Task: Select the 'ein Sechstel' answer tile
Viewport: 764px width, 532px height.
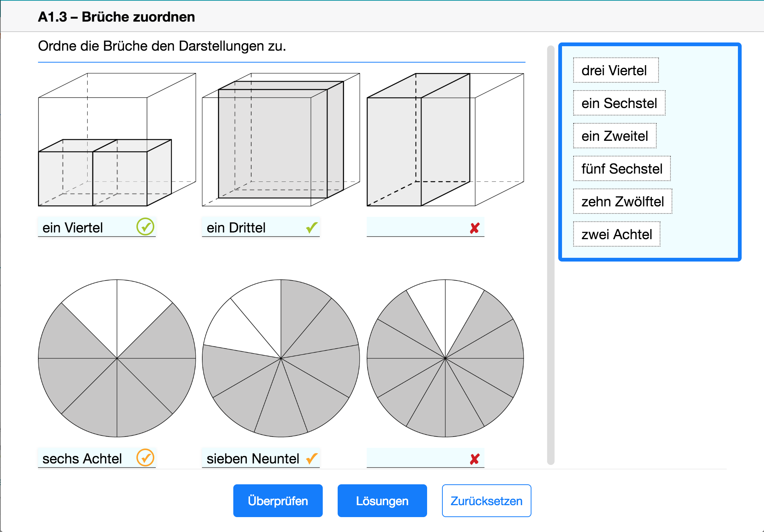Action: (x=619, y=103)
